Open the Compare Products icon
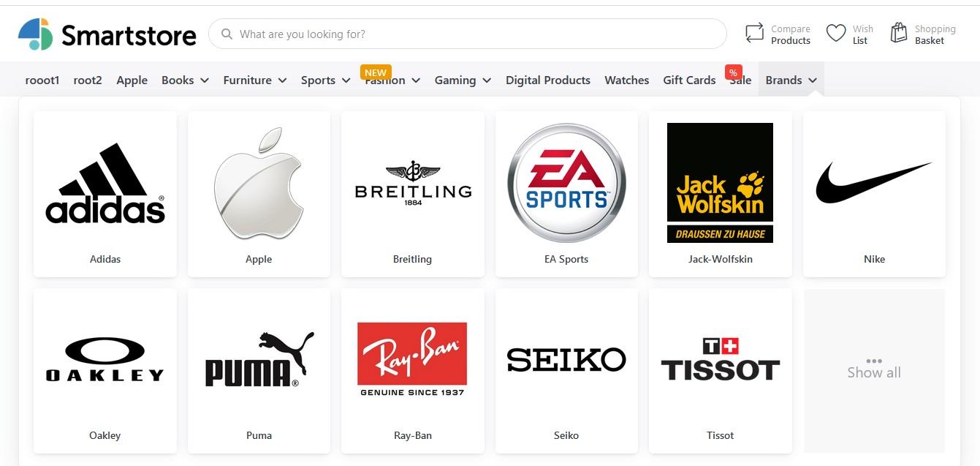The width and height of the screenshot is (980, 466). pos(754,34)
